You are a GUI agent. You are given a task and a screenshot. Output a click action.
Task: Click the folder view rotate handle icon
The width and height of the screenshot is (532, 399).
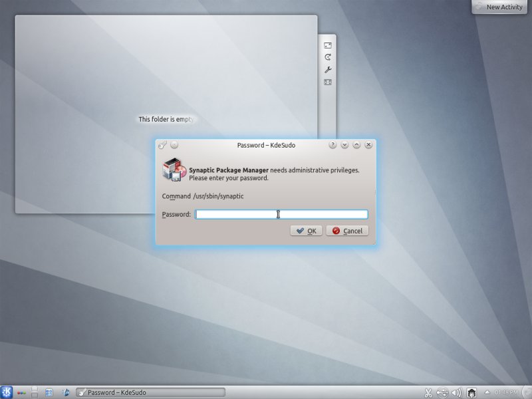[328, 57]
